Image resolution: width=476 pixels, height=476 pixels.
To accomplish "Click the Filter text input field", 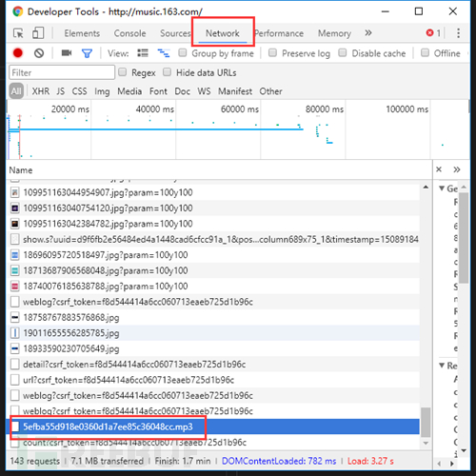I will pyautogui.click(x=62, y=72).
